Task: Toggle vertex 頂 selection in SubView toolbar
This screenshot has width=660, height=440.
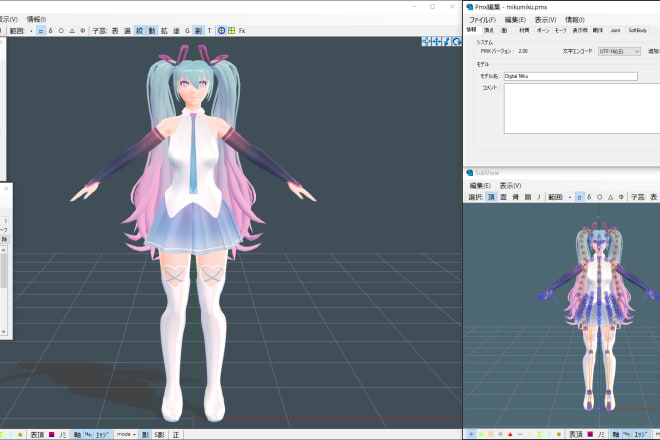Action: click(x=491, y=197)
